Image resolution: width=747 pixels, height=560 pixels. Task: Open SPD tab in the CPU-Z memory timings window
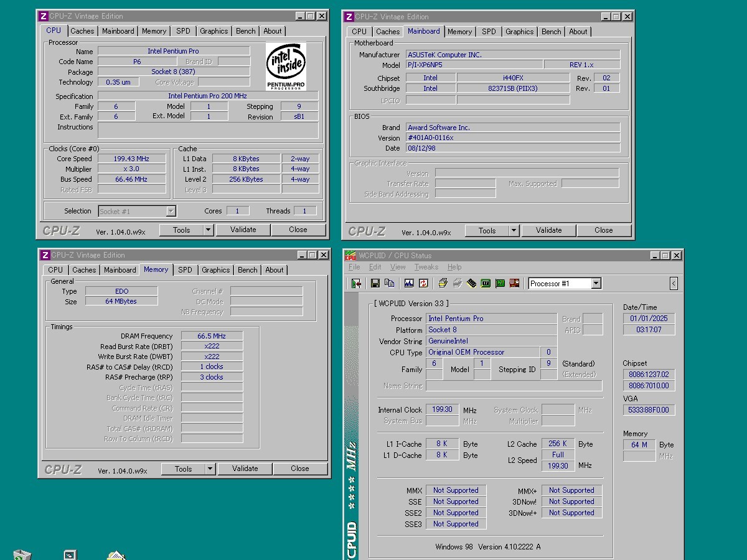185,270
